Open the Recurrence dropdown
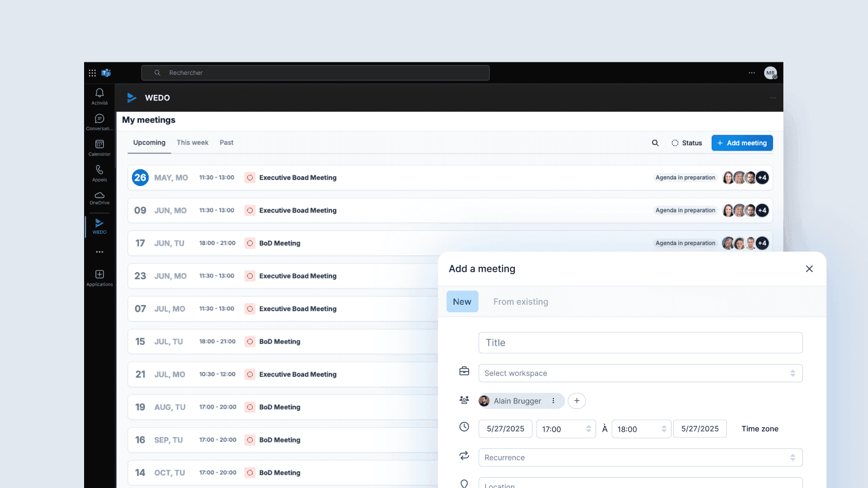Screen dimensions: 868x488 click(x=640, y=457)
